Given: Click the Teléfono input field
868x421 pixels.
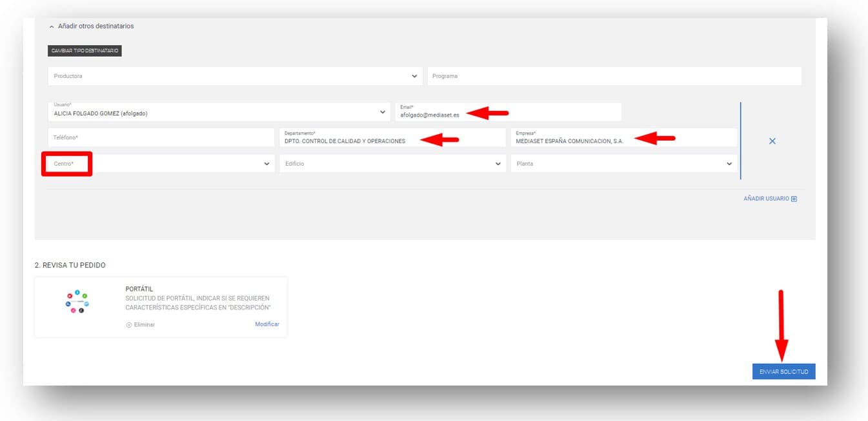Looking at the screenshot, I should pos(161,138).
